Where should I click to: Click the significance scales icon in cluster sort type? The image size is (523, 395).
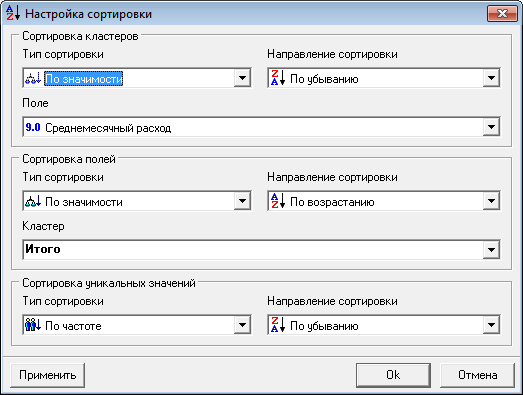coord(33,78)
